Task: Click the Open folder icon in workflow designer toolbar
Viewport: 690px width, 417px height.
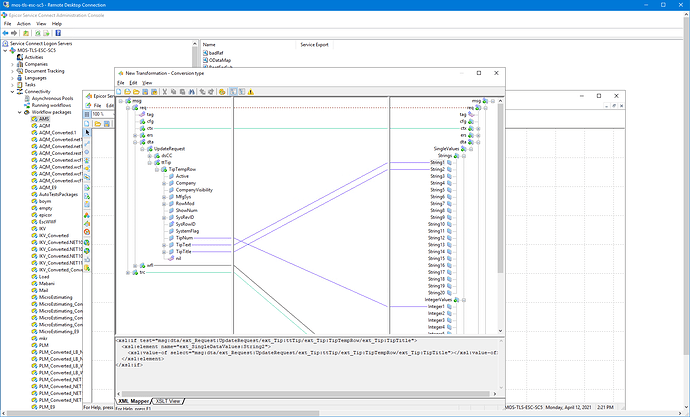Action: coord(97,124)
